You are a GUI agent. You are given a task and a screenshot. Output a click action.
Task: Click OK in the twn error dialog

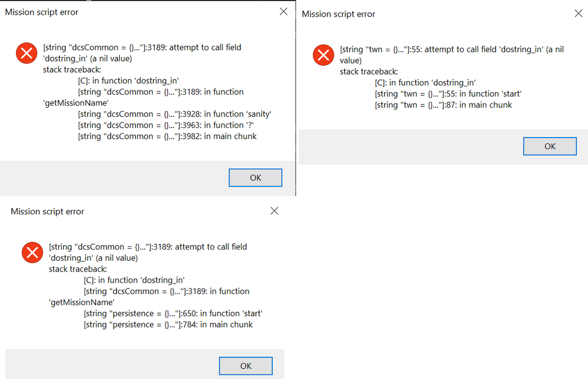pos(550,146)
